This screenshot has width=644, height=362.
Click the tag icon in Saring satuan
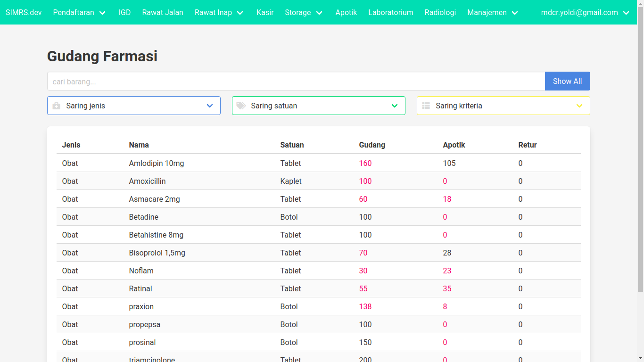click(x=241, y=106)
